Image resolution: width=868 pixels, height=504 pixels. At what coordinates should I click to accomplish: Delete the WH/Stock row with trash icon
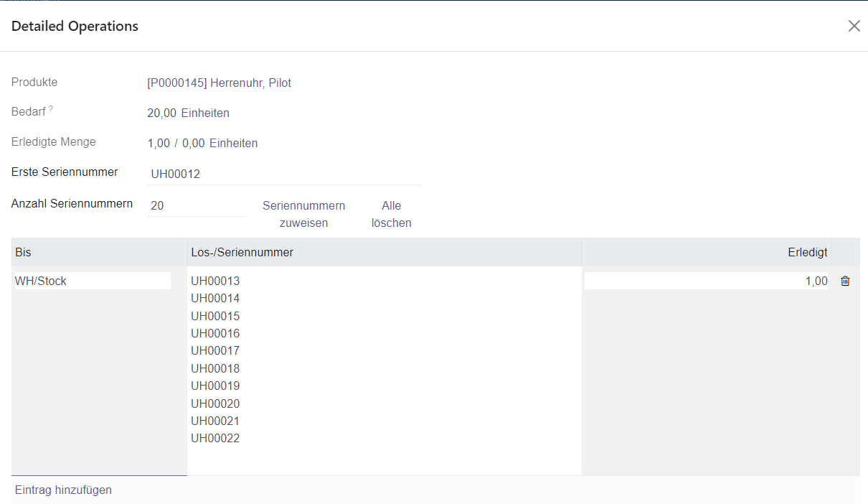pyautogui.click(x=845, y=281)
